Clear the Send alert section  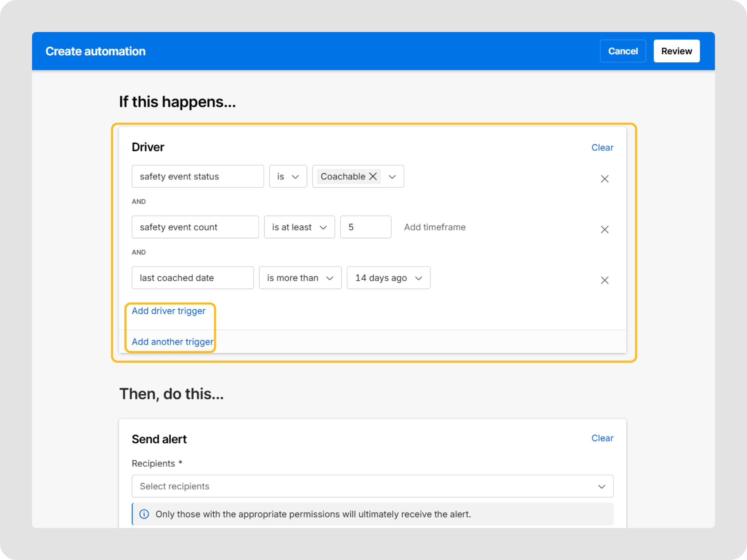602,438
